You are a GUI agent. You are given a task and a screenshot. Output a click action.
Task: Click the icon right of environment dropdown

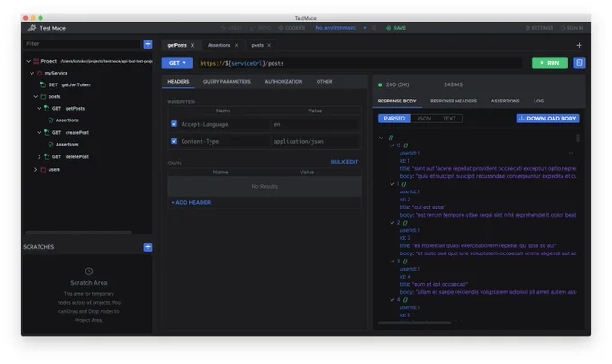coord(373,28)
